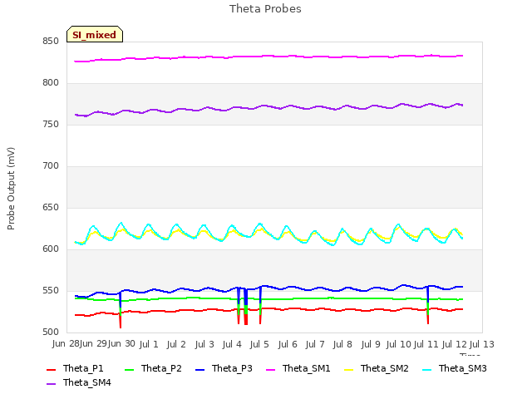Image resolution: width=532 pixels, height=399 pixels.
Task: Click the Jul 2 x-axis date label
Action: (176, 344)
